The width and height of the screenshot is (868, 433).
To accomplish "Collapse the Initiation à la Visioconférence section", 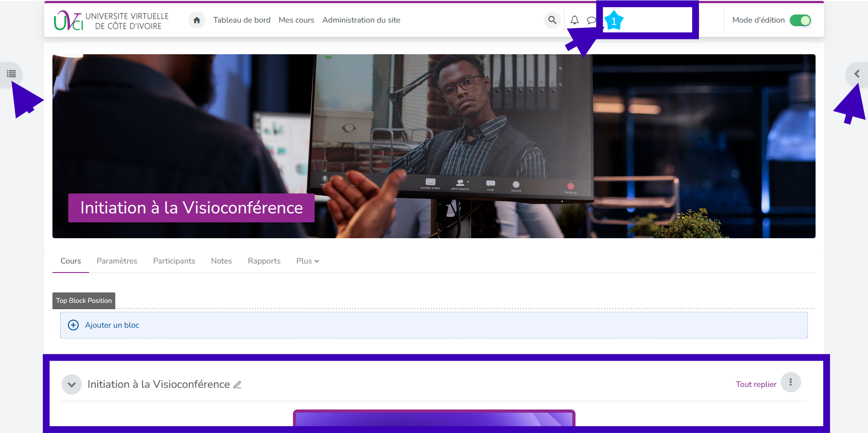I will pos(71,385).
